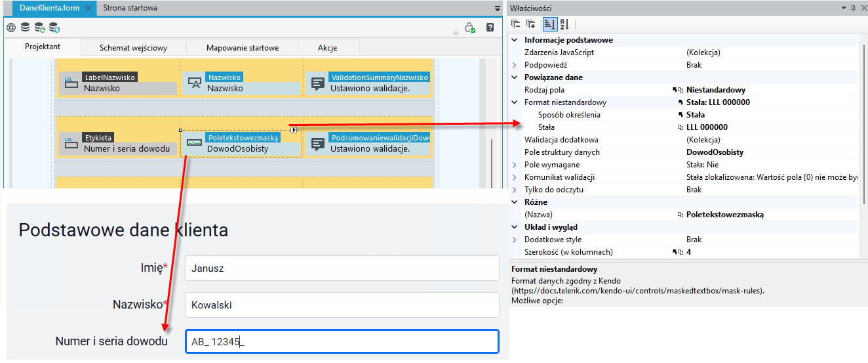Click copy icon in Rodzaj pola row

[681, 90]
